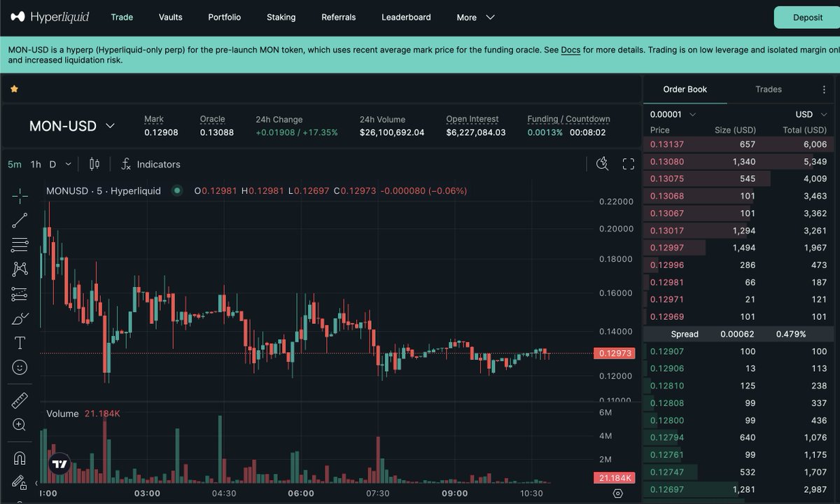Screen dimensions: 840x504
Task: Click the Mark price label
Action: [154, 119]
